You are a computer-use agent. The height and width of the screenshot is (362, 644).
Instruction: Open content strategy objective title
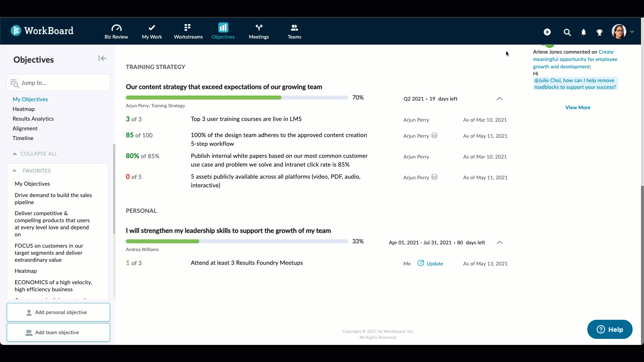coord(224,87)
